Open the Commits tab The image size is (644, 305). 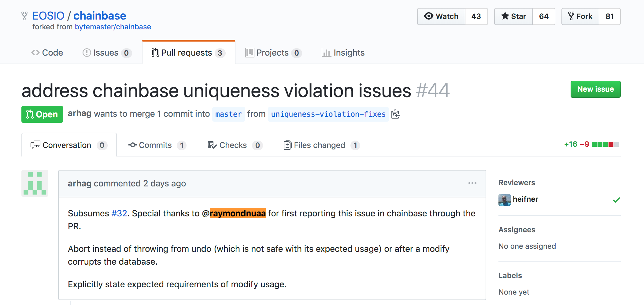[x=157, y=145]
